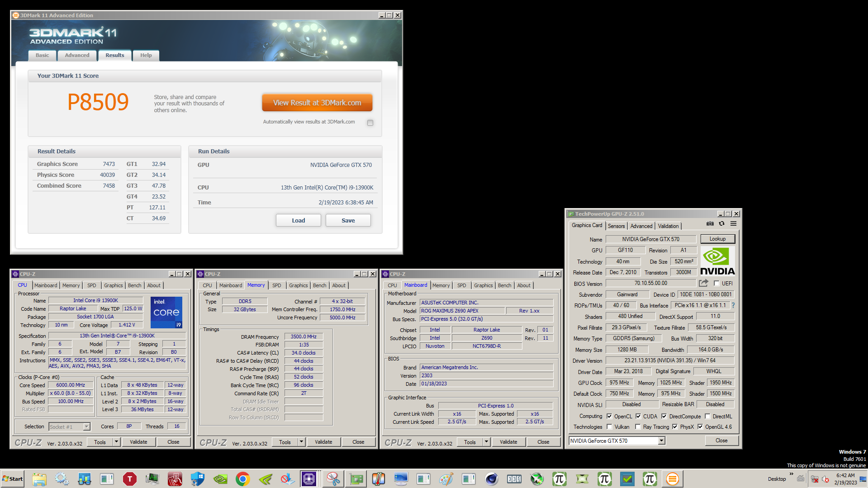868x488 pixels.
Task: Click the GPU-Z refresh icon
Action: [722, 223]
